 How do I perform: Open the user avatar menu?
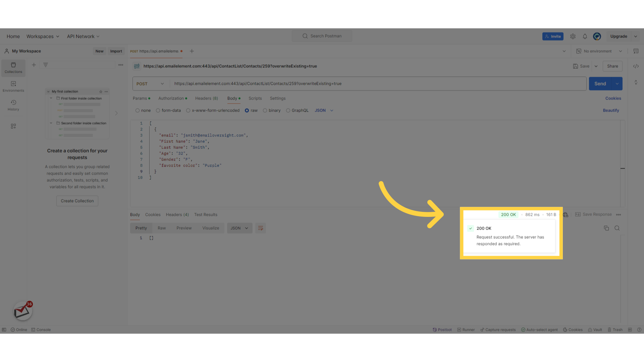(597, 36)
